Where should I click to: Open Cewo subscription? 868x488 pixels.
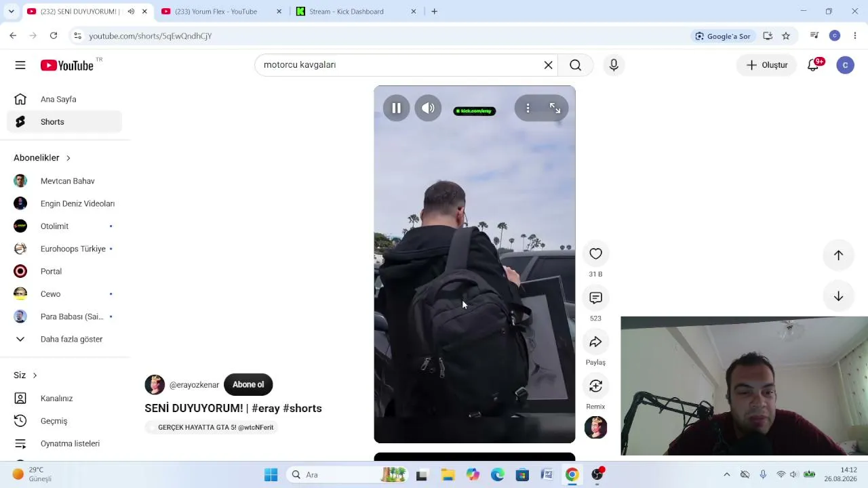click(x=64, y=294)
